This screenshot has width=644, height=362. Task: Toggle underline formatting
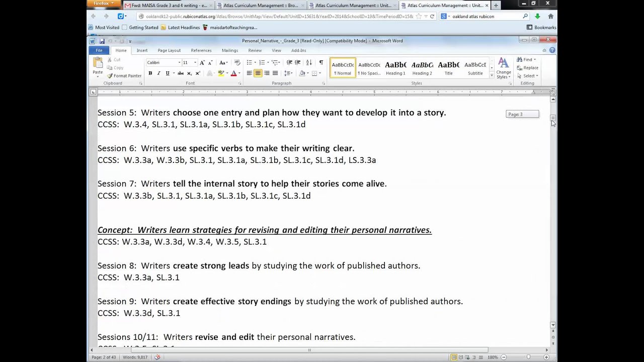coord(167,73)
